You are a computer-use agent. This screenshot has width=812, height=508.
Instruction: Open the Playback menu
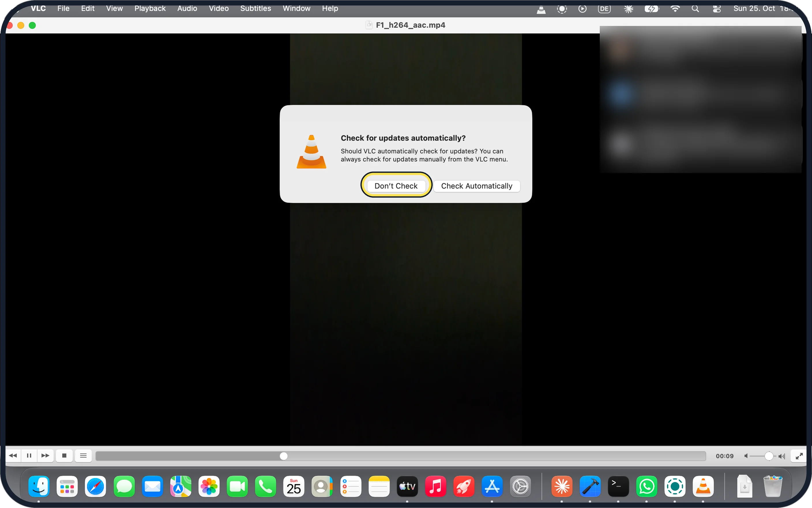(x=150, y=8)
